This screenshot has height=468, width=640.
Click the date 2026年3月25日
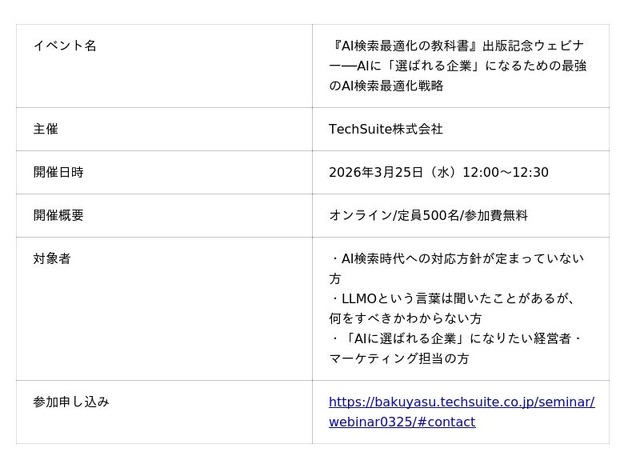click(x=376, y=172)
